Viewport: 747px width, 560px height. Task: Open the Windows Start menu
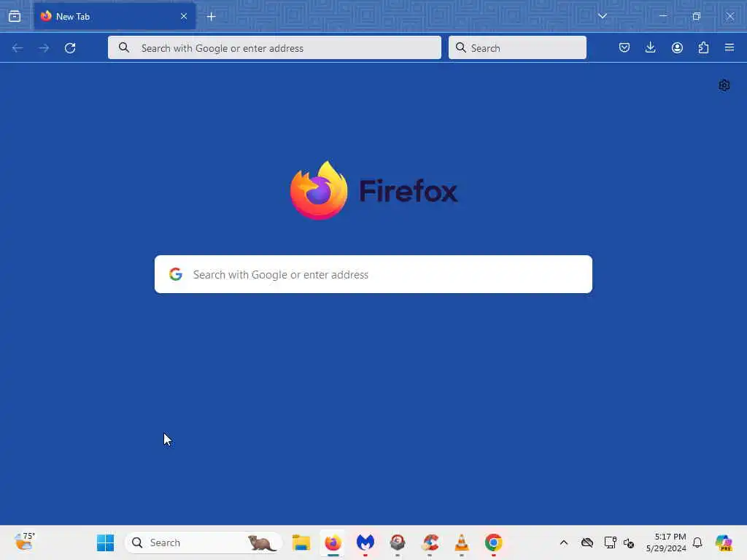pos(105,542)
